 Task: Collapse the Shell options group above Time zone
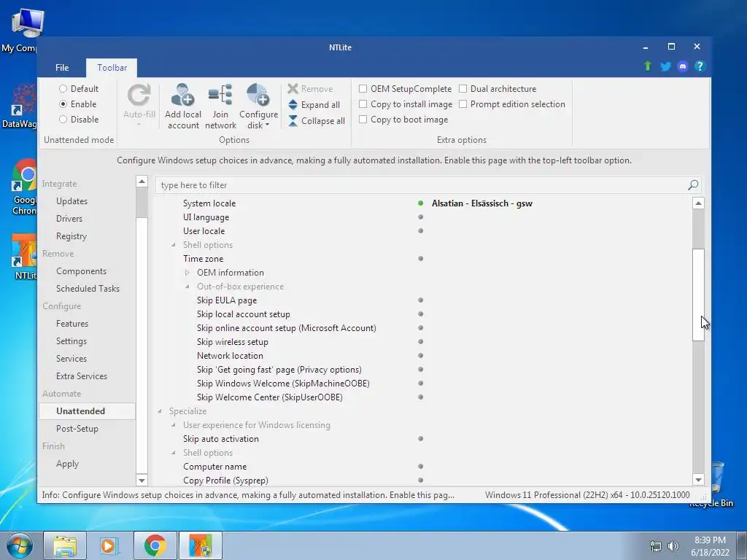coord(174,245)
